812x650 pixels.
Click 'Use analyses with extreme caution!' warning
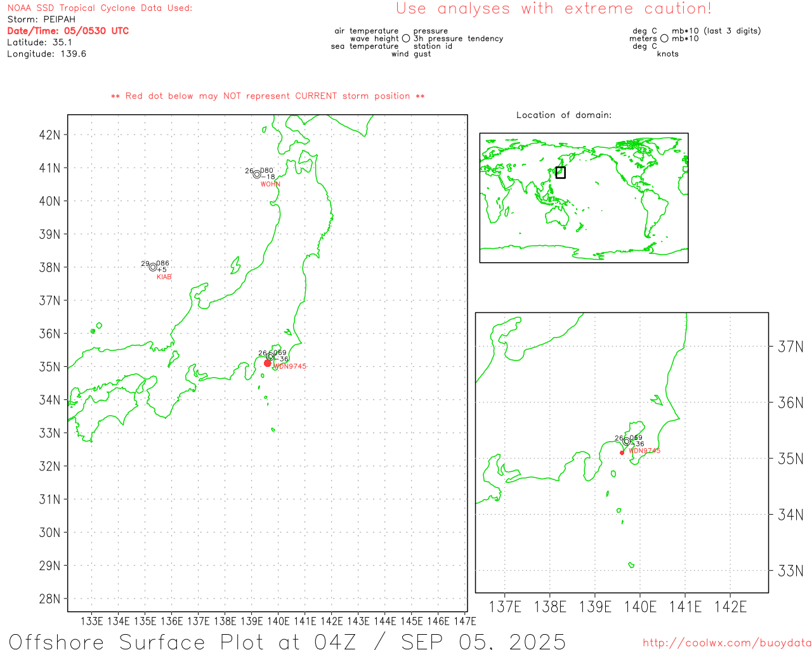coord(554,9)
